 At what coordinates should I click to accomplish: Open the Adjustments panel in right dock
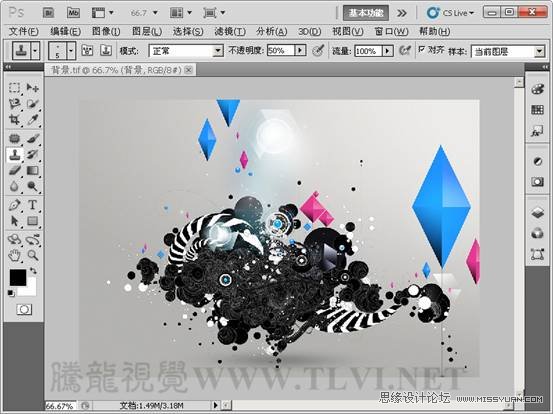point(537,162)
